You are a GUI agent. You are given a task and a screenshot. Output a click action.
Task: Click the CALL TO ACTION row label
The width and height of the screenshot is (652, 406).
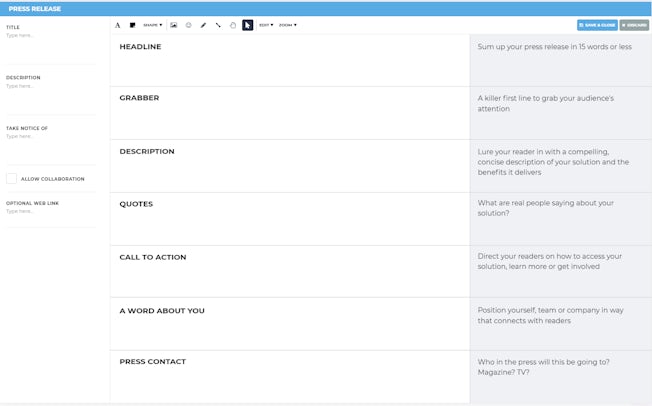153,257
